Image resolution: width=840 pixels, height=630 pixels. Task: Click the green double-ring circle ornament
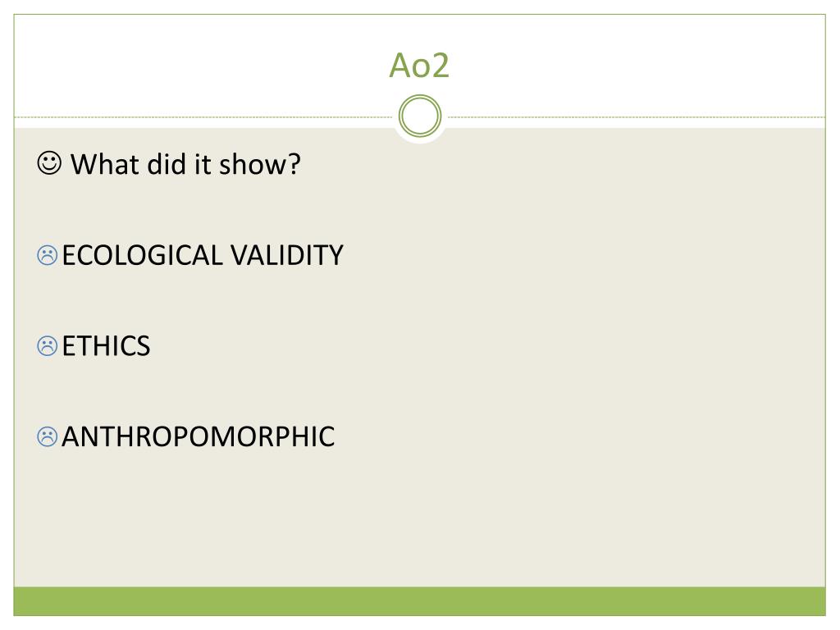(x=420, y=116)
